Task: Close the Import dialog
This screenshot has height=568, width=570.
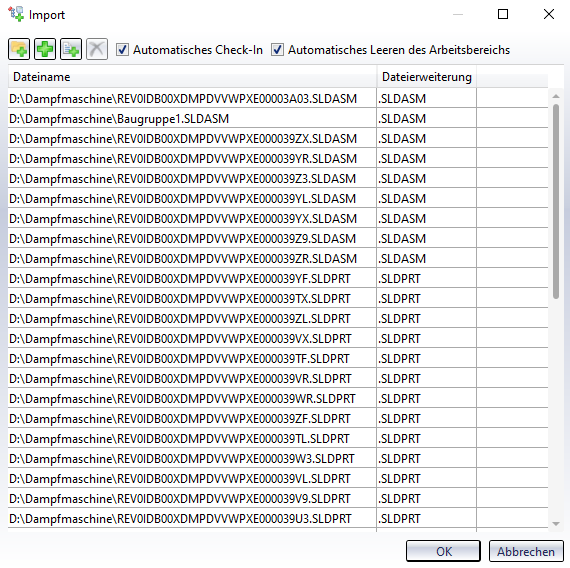Action: click(x=549, y=14)
